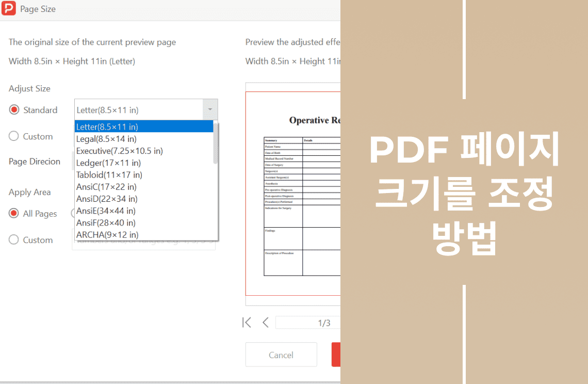Select Custom under Apply Area
This screenshot has width=588, height=384.
pos(13,240)
